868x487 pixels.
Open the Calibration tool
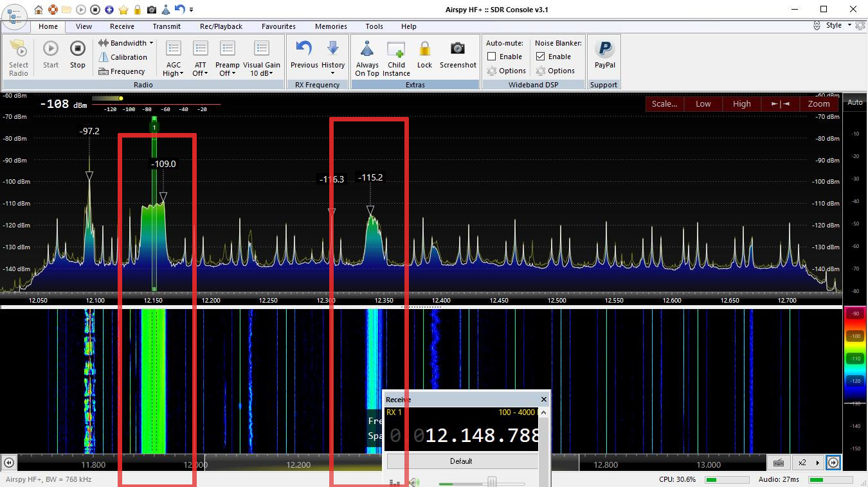pos(123,57)
